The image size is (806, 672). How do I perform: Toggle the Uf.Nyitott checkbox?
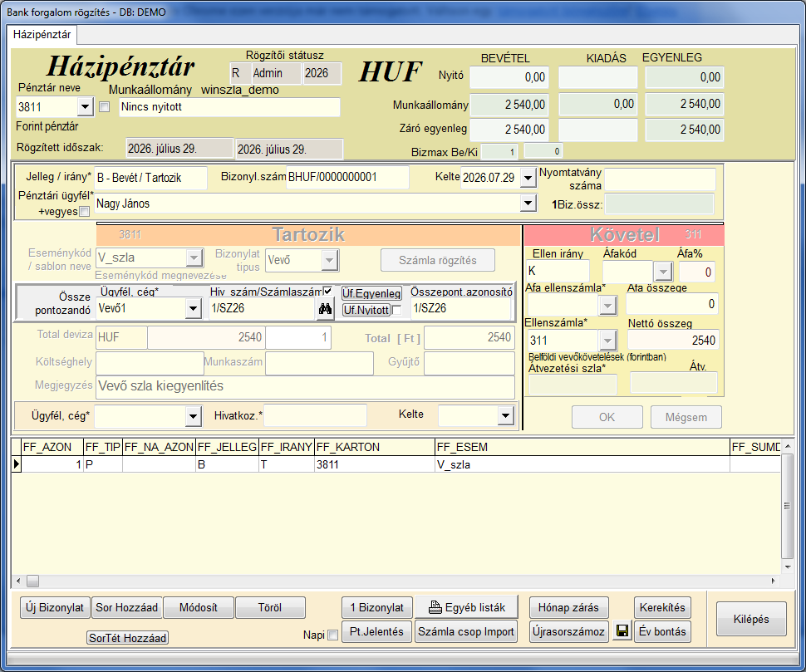click(396, 310)
